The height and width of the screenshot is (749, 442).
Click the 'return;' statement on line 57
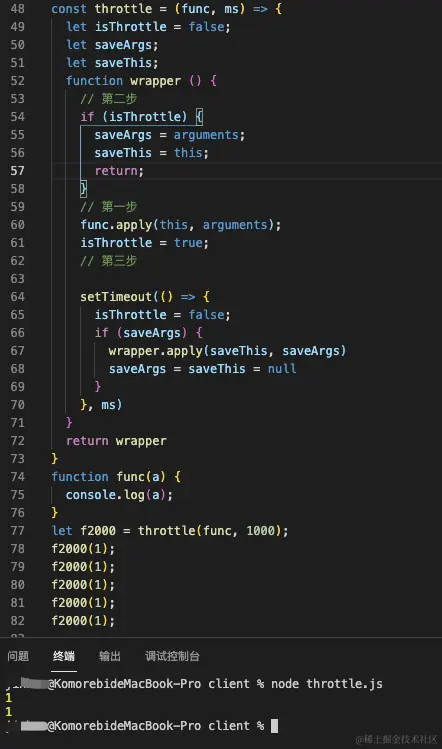[x=119, y=171]
